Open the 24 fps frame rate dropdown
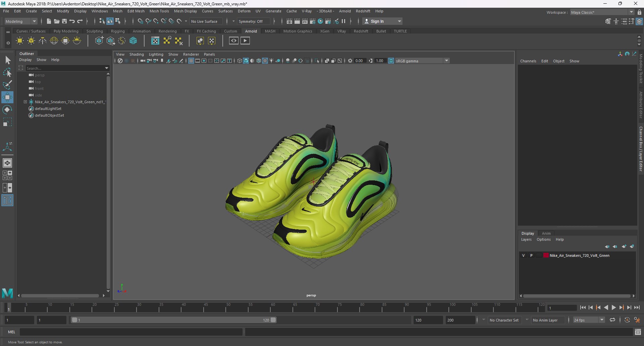 tap(602, 320)
